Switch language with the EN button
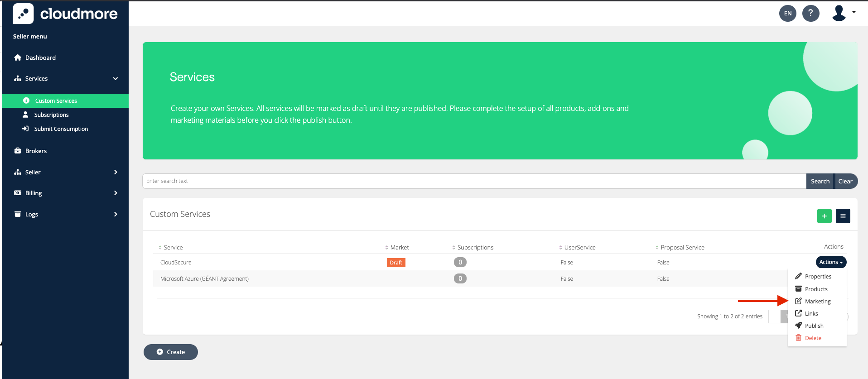This screenshot has height=379, width=868. (x=787, y=13)
